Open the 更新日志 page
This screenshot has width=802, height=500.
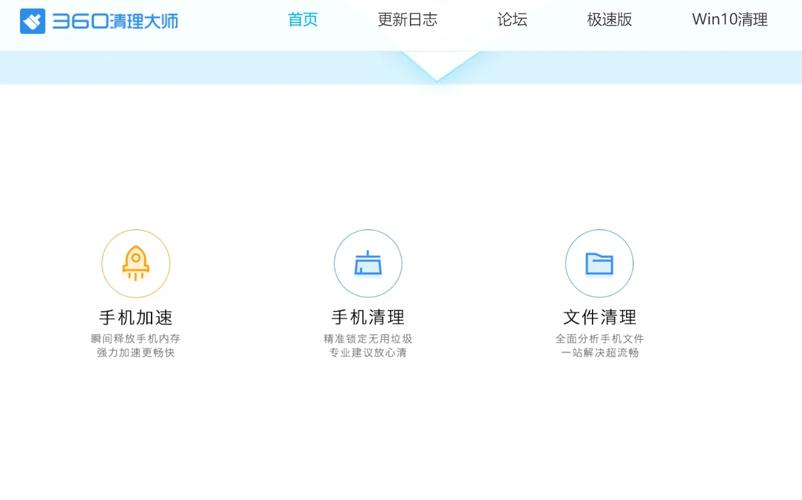[x=407, y=19]
